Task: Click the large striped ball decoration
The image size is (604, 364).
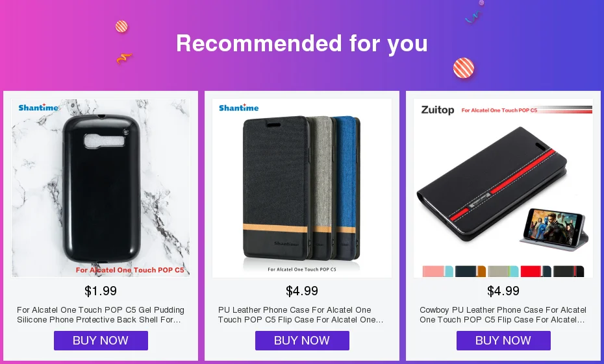Action: tap(464, 68)
